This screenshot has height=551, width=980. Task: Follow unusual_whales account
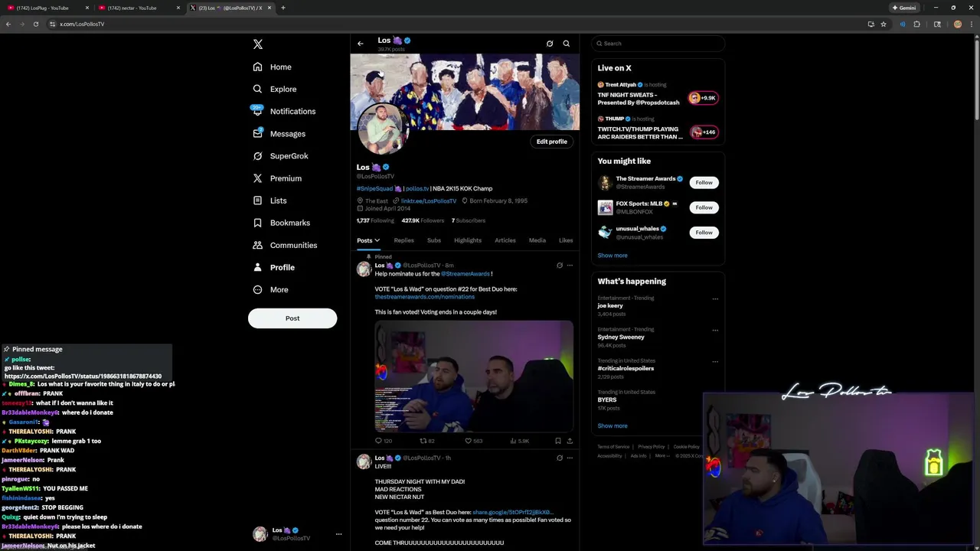pyautogui.click(x=704, y=233)
